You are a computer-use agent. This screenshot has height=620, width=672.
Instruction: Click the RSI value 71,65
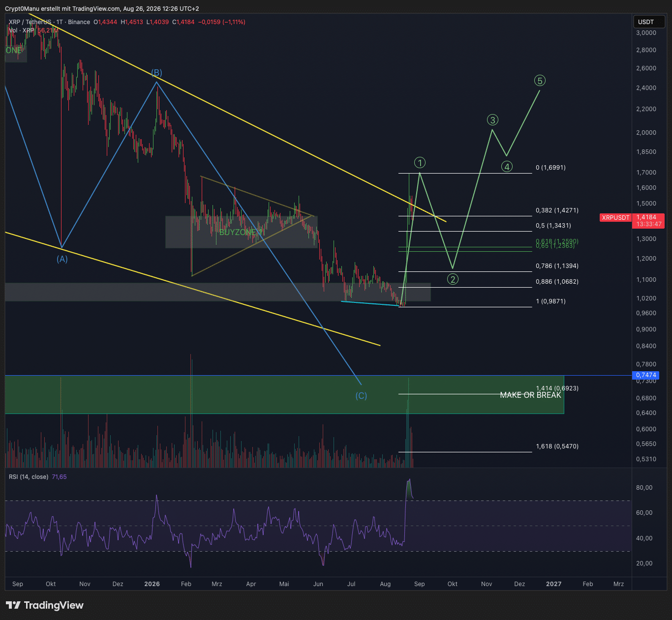pos(59,477)
